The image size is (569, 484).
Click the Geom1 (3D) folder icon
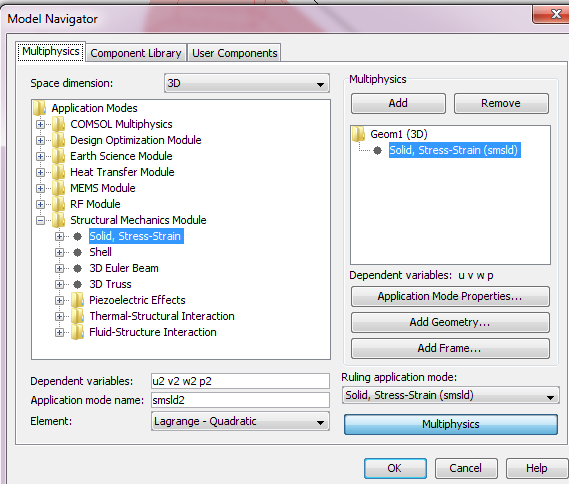click(x=359, y=134)
